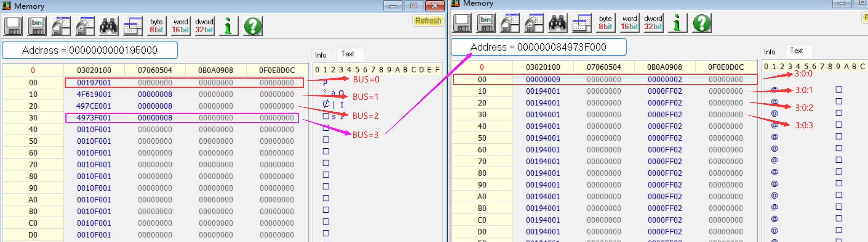This screenshot has width=868, height=242.
Task: Switch left window to word 16bit view
Action: click(180, 26)
